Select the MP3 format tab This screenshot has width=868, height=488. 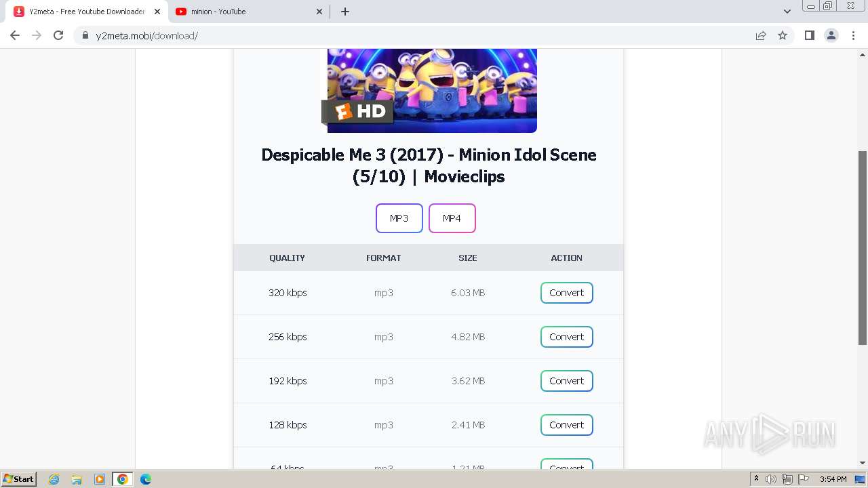pos(399,218)
